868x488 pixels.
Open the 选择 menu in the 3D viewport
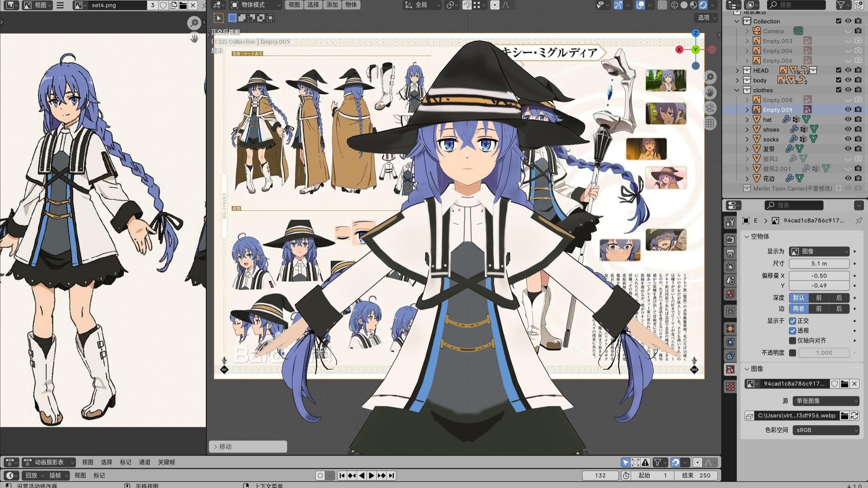pos(313,5)
